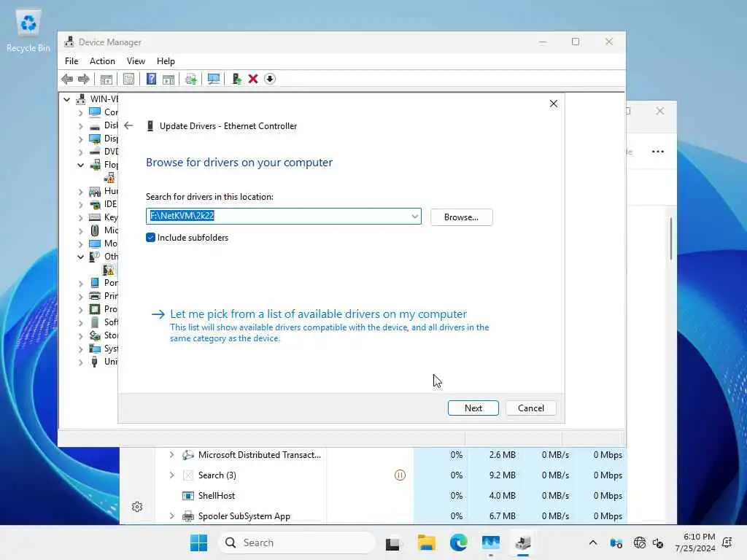Select the ShellHost process row
Image resolution: width=747 pixels, height=560 pixels.
(x=373, y=496)
